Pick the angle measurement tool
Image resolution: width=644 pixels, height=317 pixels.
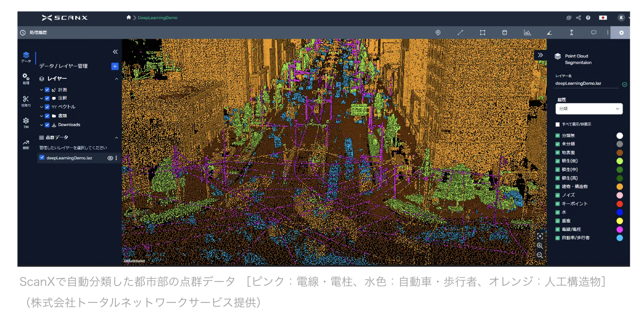[549, 33]
